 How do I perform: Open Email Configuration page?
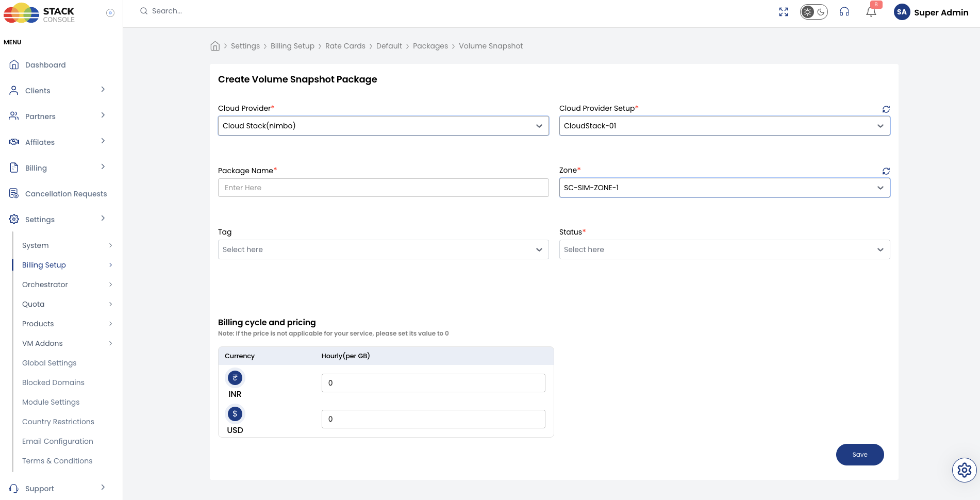(58, 441)
